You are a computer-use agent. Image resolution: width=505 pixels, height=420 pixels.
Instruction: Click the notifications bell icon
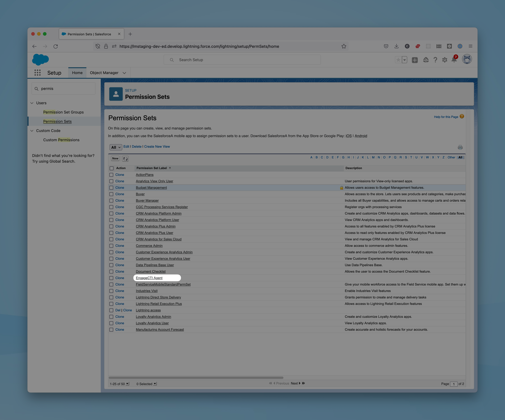point(454,60)
